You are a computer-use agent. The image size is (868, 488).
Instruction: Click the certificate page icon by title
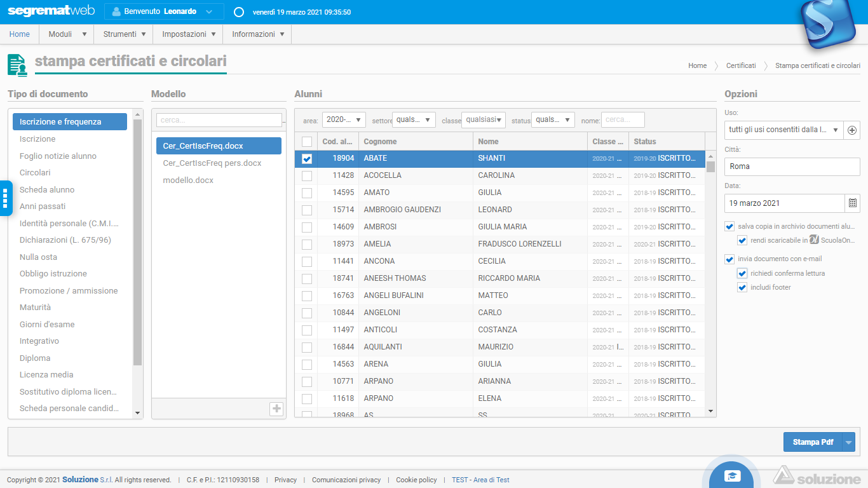17,65
